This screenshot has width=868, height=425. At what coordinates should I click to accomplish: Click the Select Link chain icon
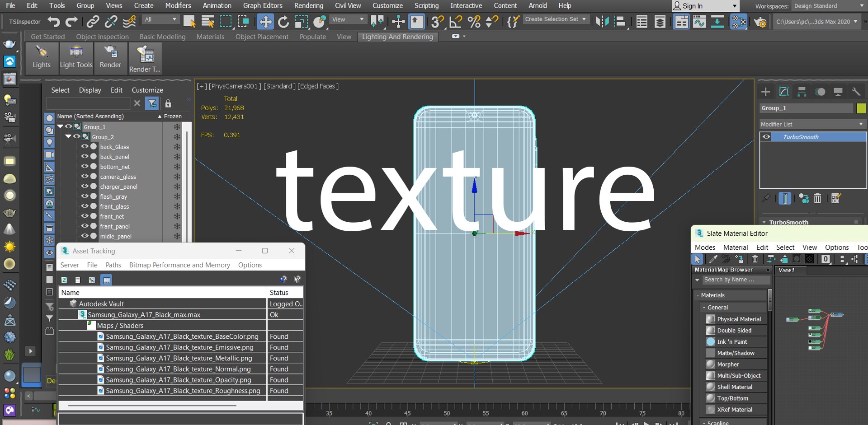tap(93, 21)
